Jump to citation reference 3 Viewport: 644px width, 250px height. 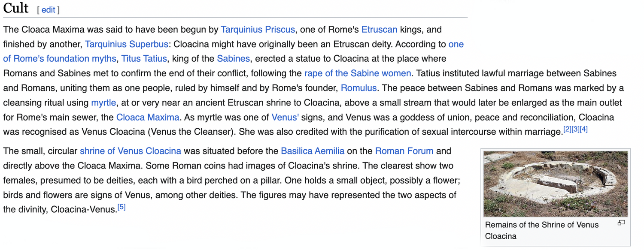click(575, 129)
